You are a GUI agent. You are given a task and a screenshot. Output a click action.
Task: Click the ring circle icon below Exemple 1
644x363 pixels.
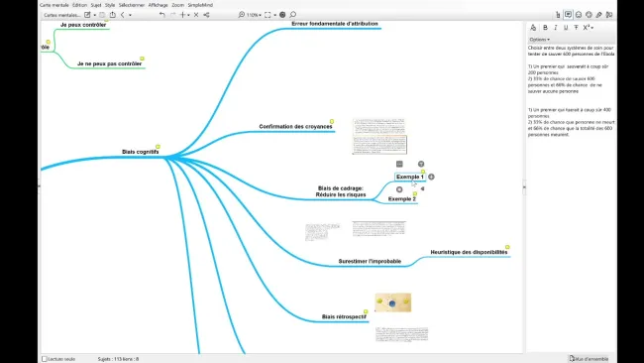[399, 189]
